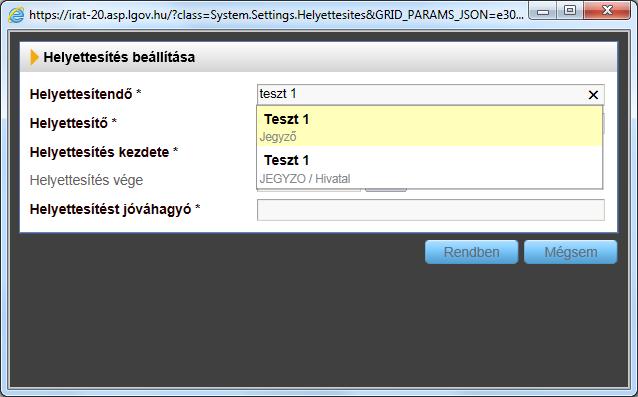Click the irat-20.asp.lgov.hu URL in title bar
This screenshot has height=397, width=638.
pos(276,15)
